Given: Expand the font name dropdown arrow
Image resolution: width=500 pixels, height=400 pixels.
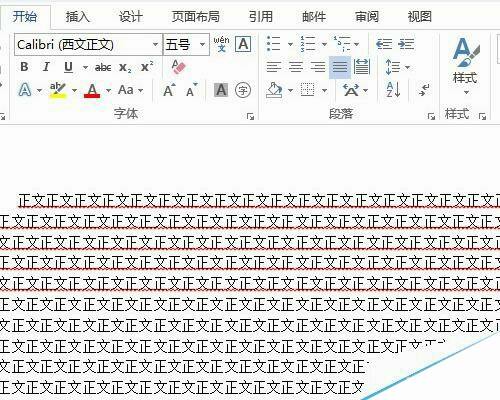Looking at the screenshot, I should pos(155,44).
